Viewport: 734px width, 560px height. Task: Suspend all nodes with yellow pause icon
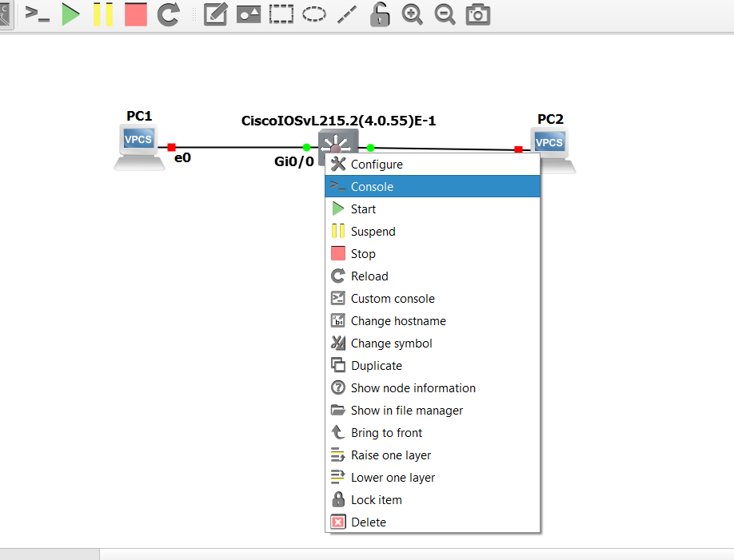coord(103,14)
